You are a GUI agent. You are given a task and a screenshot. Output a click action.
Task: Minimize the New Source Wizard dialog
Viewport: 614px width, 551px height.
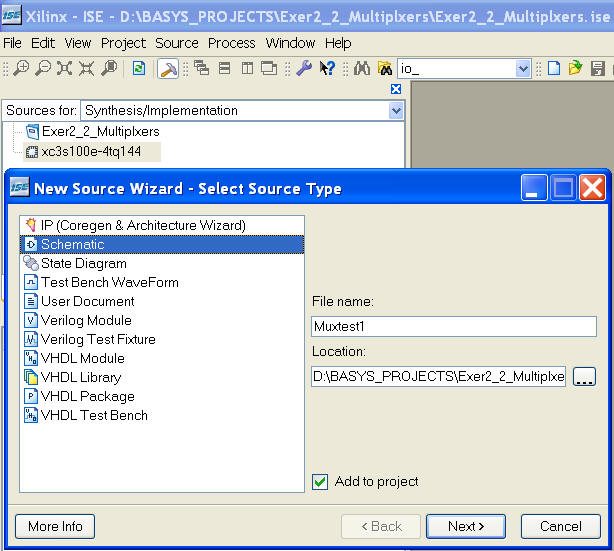pyautogui.click(x=534, y=188)
